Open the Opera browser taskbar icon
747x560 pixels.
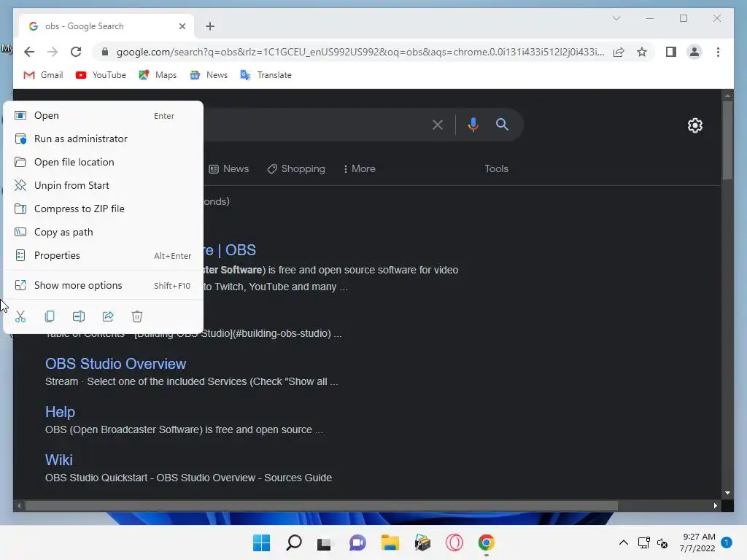[454, 542]
